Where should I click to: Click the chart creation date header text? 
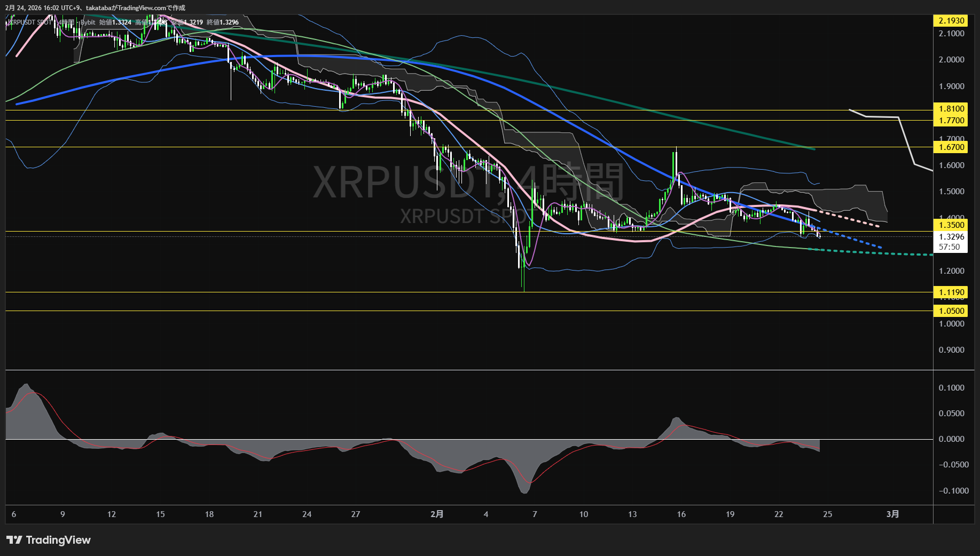point(95,8)
